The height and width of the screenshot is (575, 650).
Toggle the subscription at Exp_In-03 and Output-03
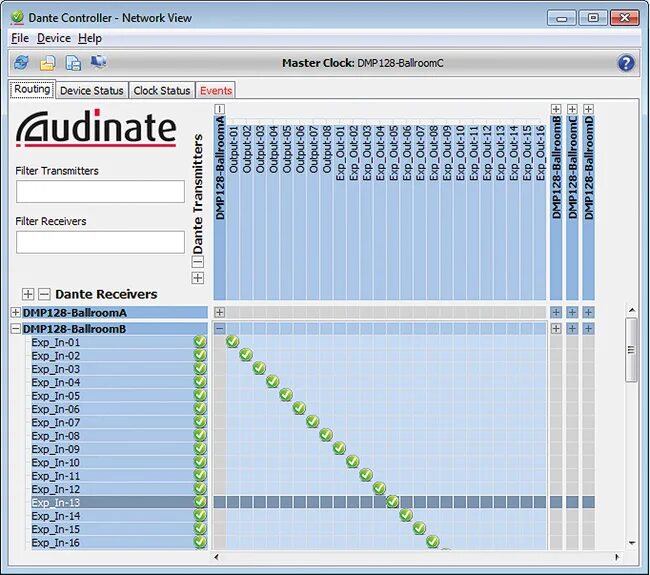(259, 368)
